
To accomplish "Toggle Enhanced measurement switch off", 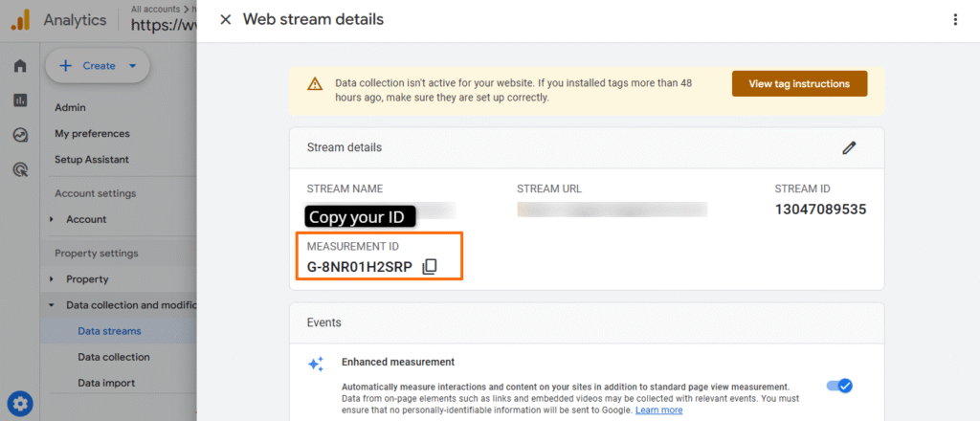I will tap(838, 386).
